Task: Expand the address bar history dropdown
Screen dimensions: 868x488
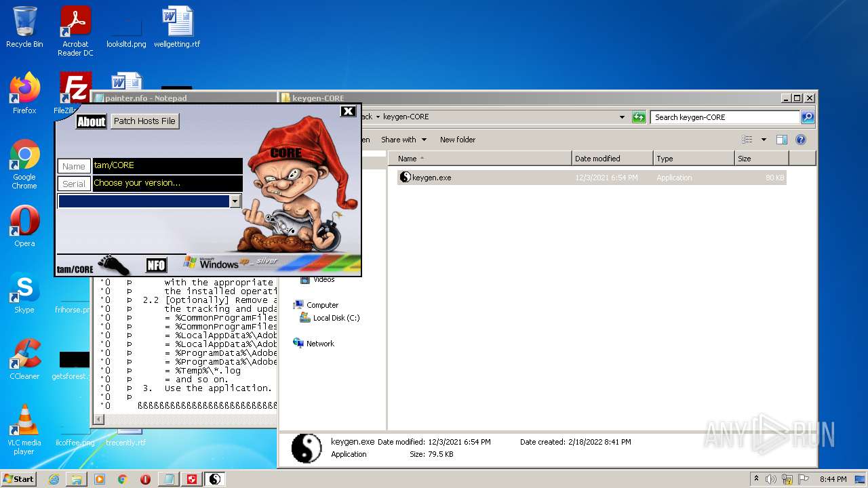Action: [622, 117]
